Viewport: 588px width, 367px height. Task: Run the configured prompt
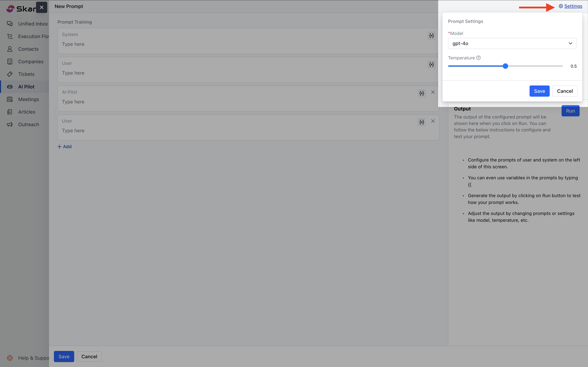click(570, 111)
